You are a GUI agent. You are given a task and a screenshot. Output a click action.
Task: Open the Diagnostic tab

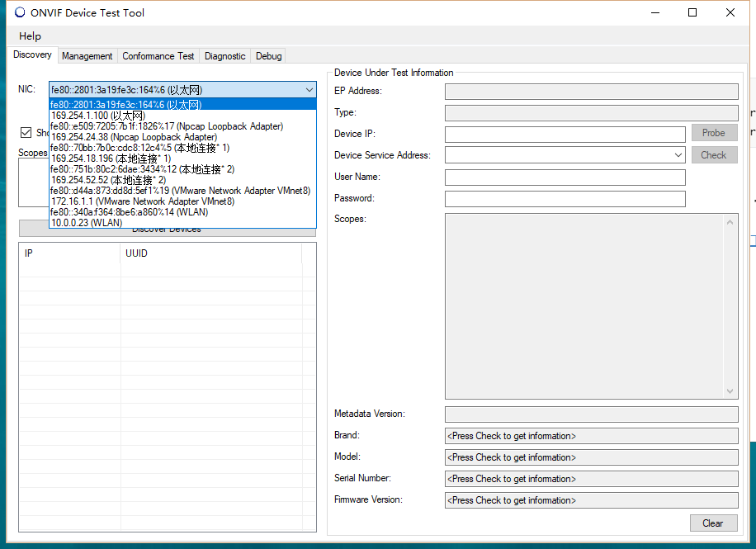pyautogui.click(x=224, y=56)
